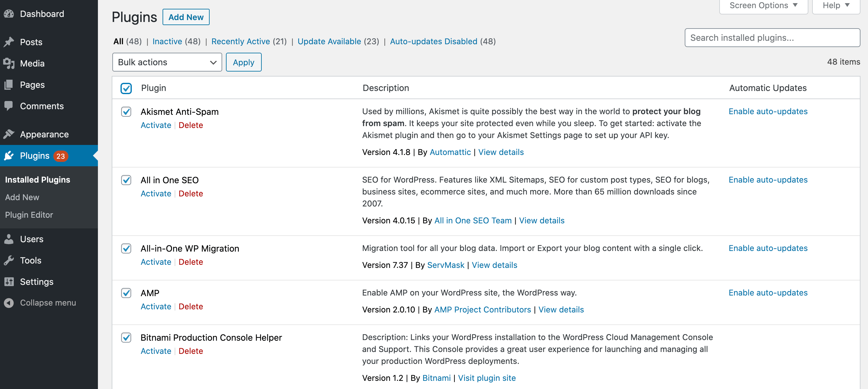Open Plugin Editor submenu item
Screen dimensions: 868x389
[x=29, y=215]
